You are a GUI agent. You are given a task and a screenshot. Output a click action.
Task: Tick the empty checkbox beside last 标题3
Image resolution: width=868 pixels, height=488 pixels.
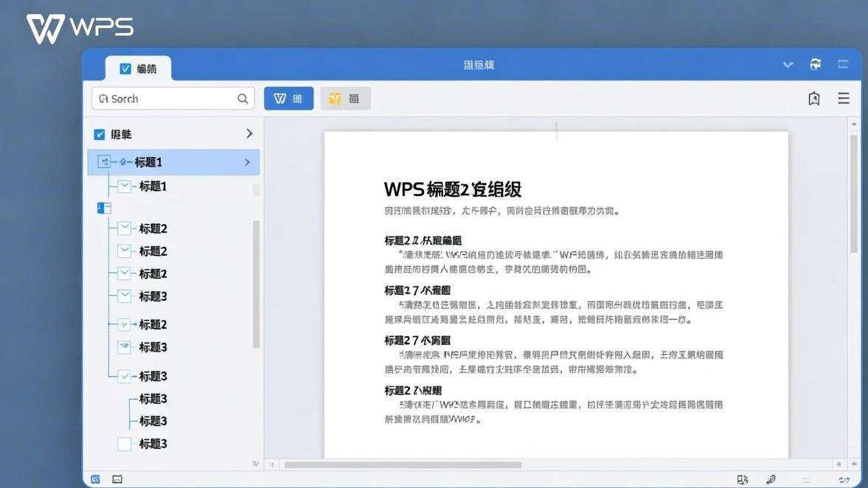click(x=125, y=444)
